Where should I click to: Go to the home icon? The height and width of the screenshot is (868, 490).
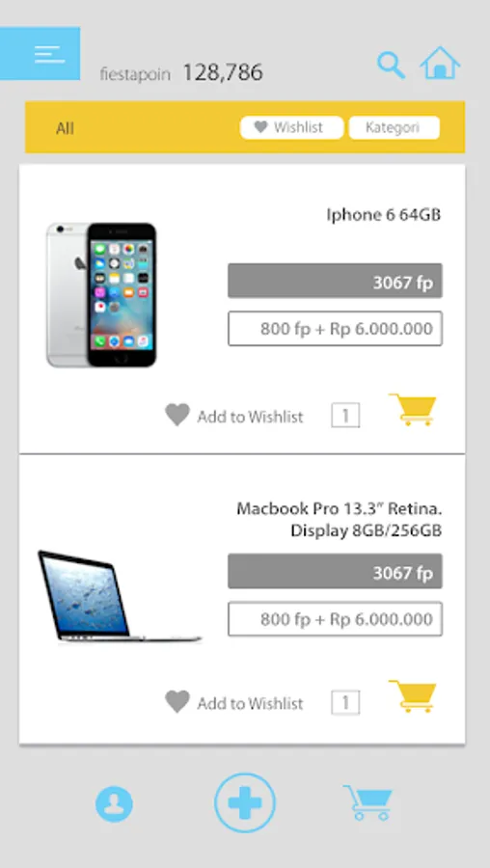pos(440,63)
